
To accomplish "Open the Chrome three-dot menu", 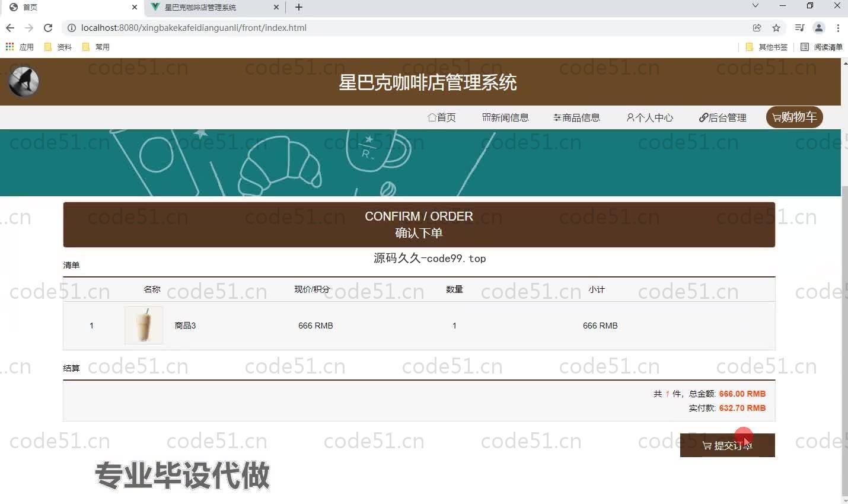I will 838,28.
